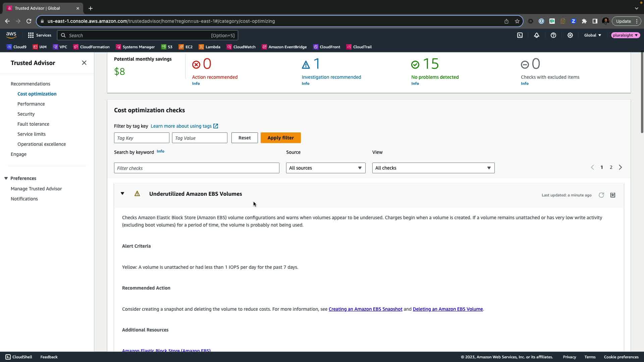The image size is (644, 362).
Task: Open the All checks view dropdown
Action: (x=433, y=168)
